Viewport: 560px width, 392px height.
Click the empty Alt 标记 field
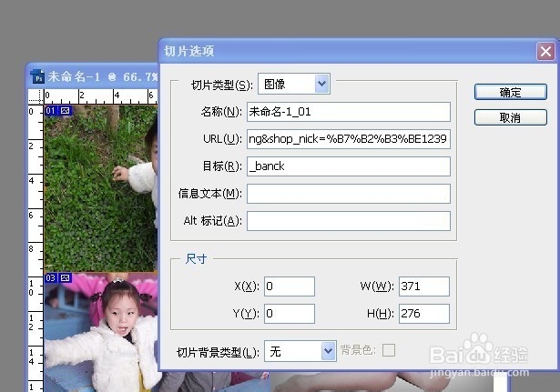[x=349, y=221]
